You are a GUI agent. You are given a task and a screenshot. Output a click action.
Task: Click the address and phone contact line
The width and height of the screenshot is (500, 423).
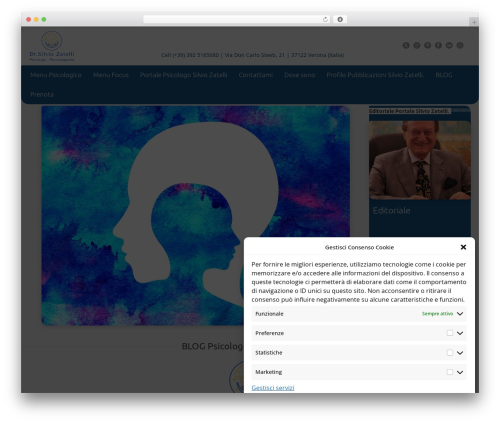click(x=252, y=55)
